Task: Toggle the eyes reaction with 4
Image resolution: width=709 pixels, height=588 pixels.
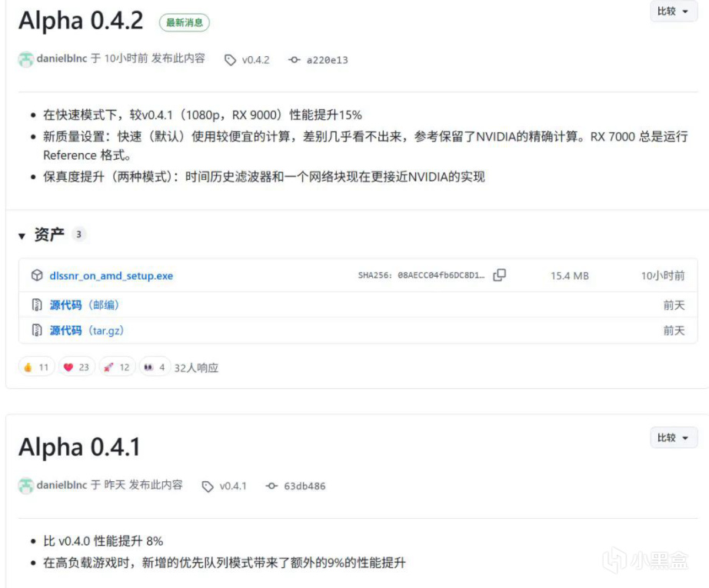Action: tap(155, 367)
